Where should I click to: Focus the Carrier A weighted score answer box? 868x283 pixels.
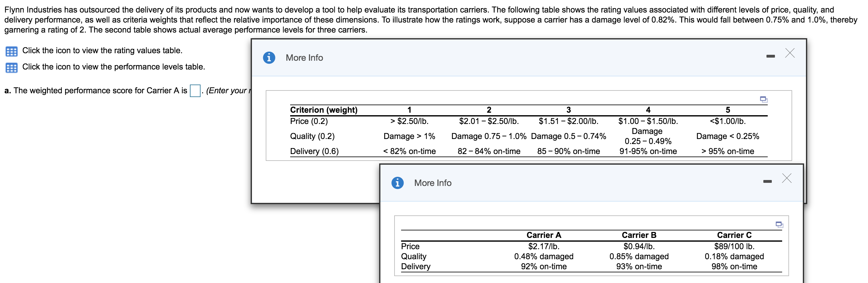(x=195, y=90)
